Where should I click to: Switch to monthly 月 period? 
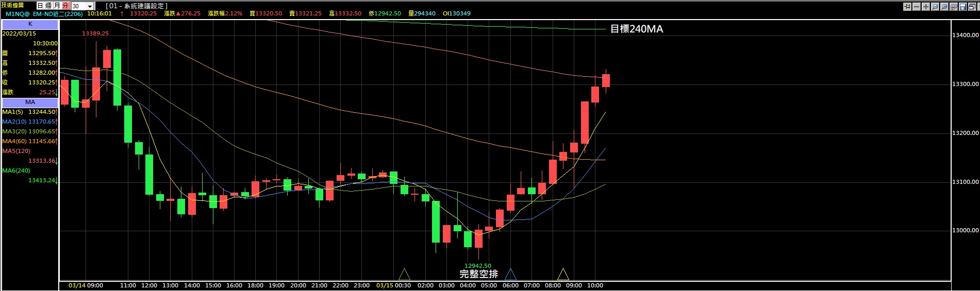[57, 6]
